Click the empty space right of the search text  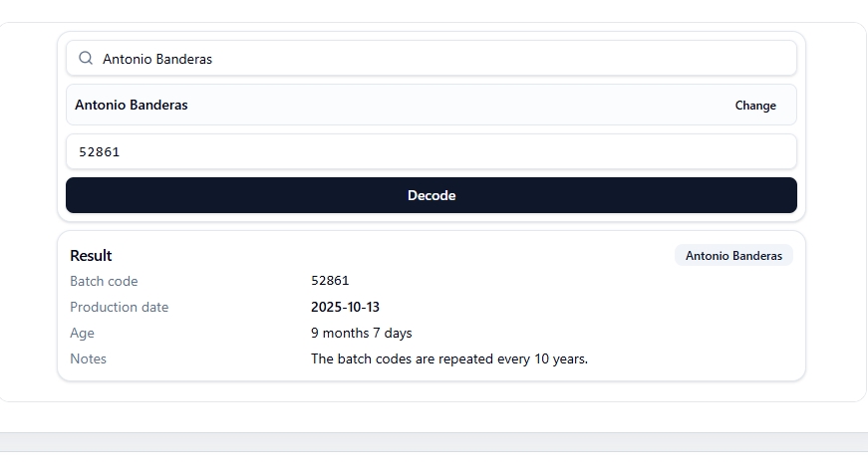501,58
